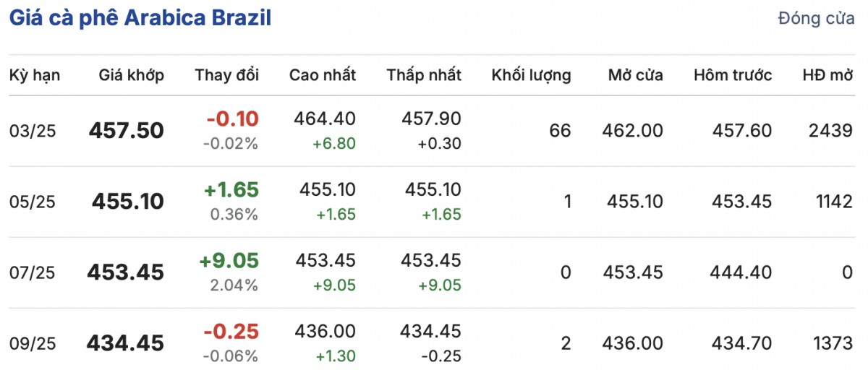Click the -0.25 change value
The height and width of the screenshot is (370, 868).
231,331
